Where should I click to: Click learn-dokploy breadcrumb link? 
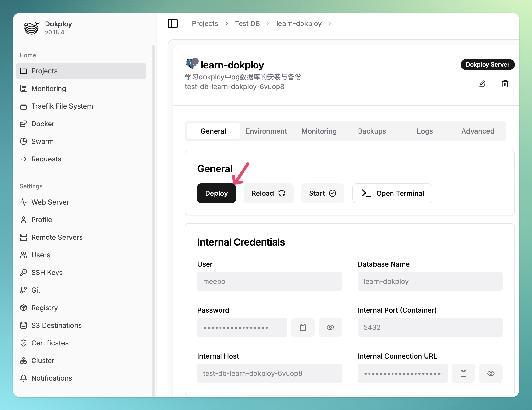pyautogui.click(x=299, y=23)
